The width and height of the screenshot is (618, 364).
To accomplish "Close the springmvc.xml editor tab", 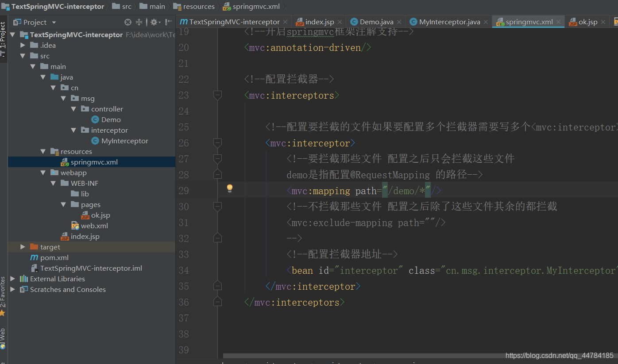I will click(x=559, y=22).
